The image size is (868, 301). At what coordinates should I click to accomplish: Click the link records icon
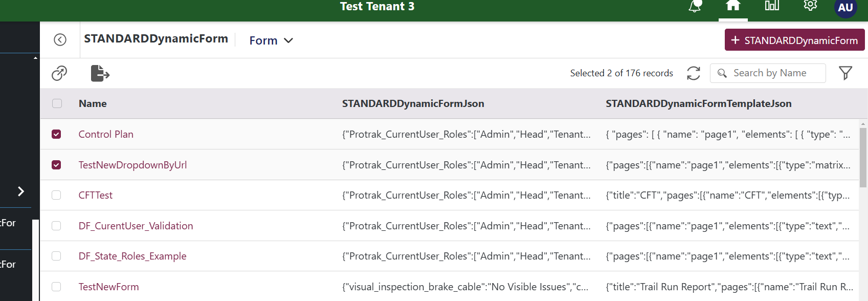pos(59,73)
